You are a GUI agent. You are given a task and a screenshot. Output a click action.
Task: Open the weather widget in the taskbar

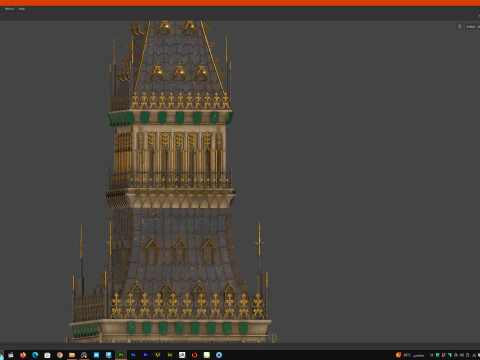tap(410, 355)
